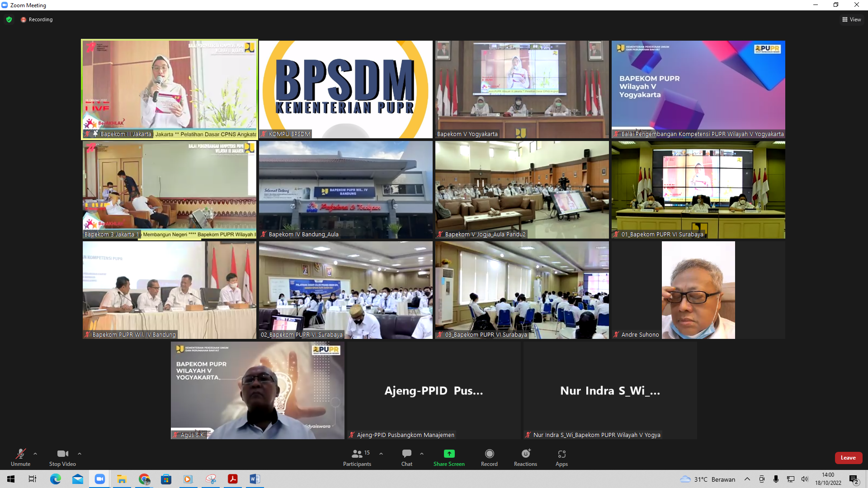Screen dimensions: 868x488
Task: Select the KOMPU BPSDM video tile
Action: [x=346, y=89]
